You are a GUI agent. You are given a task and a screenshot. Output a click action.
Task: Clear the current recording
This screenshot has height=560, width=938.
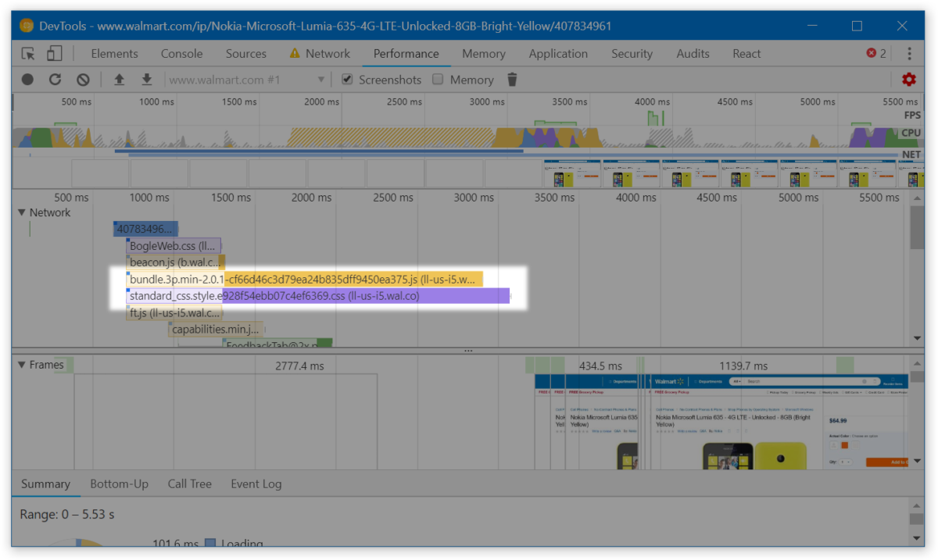(x=82, y=79)
